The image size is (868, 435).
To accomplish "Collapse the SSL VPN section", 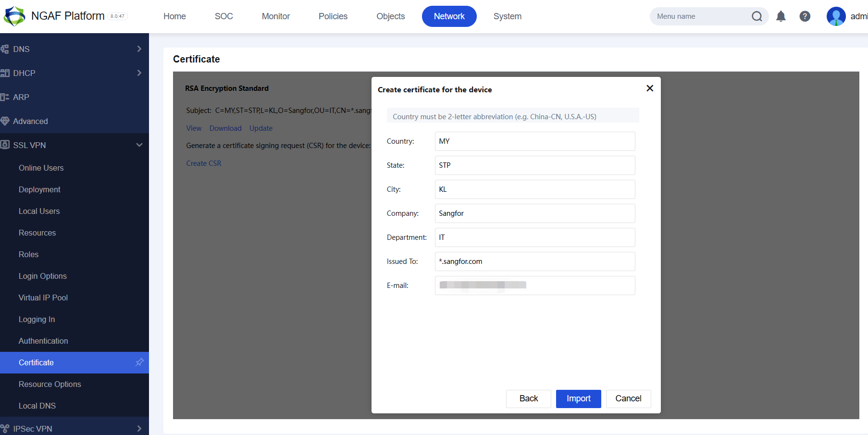I will [139, 145].
